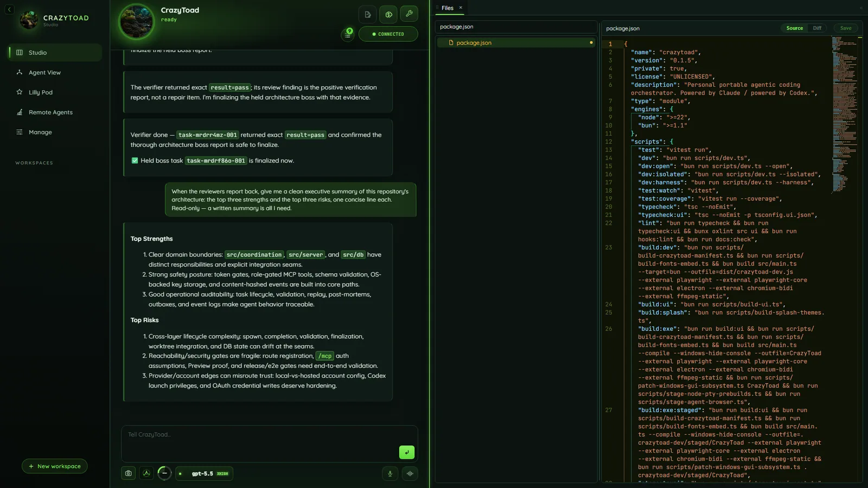Open the wrench tools button
The height and width of the screenshot is (488, 868).
(x=409, y=14)
